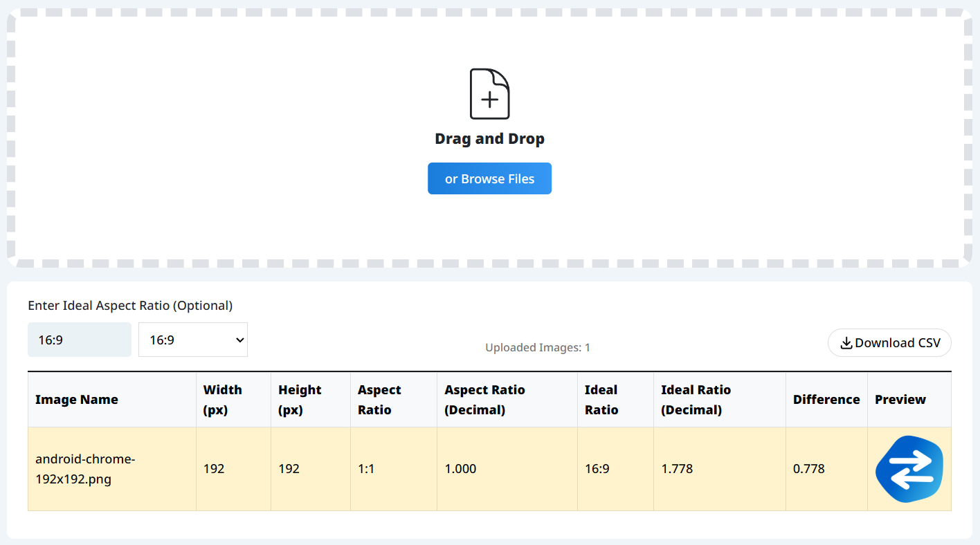Screen dimensions: 980x545
Task: Click the 1:1 aspect ratio cell
Action: 394,469
